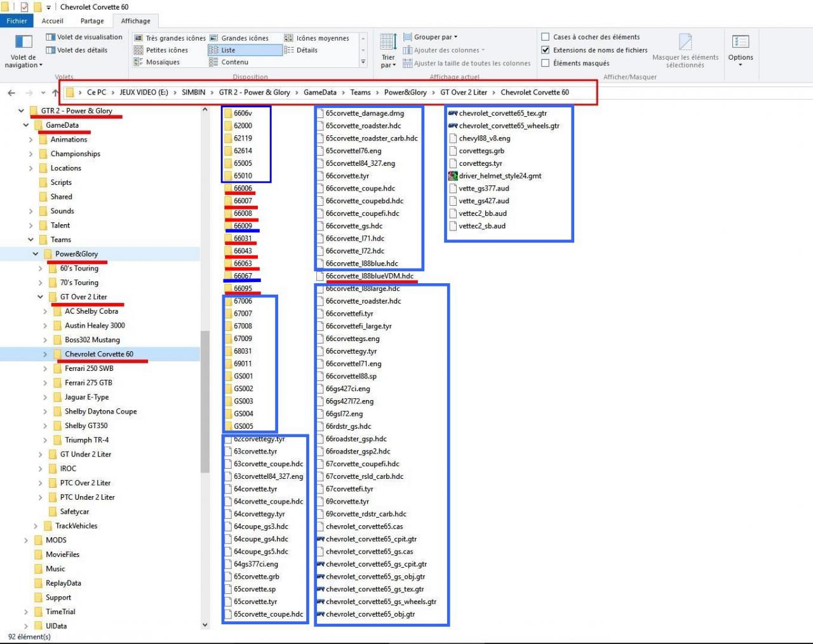Screen dimensions: 813x644
Task: Select the MODS folder in tree
Action: 56,540
